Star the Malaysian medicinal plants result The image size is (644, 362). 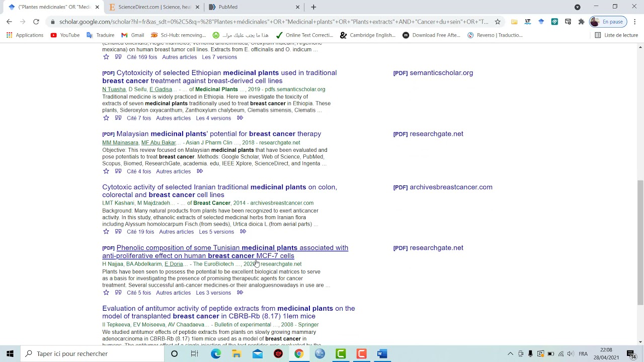[106, 171]
